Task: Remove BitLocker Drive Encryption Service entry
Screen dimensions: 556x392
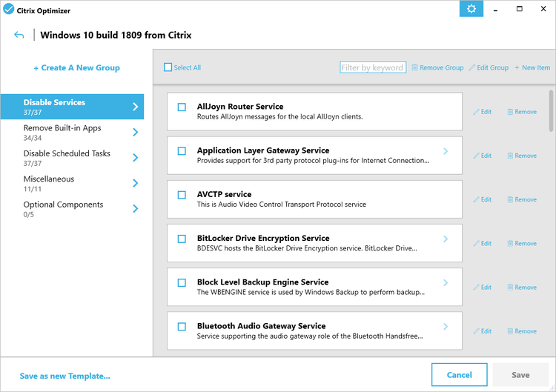Action: pyautogui.click(x=522, y=244)
